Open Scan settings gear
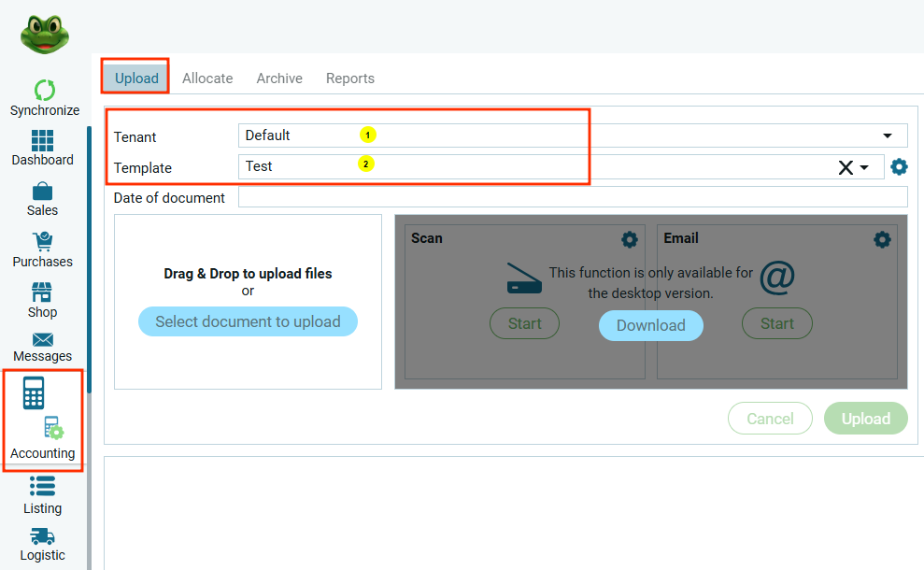 (630, 240)
